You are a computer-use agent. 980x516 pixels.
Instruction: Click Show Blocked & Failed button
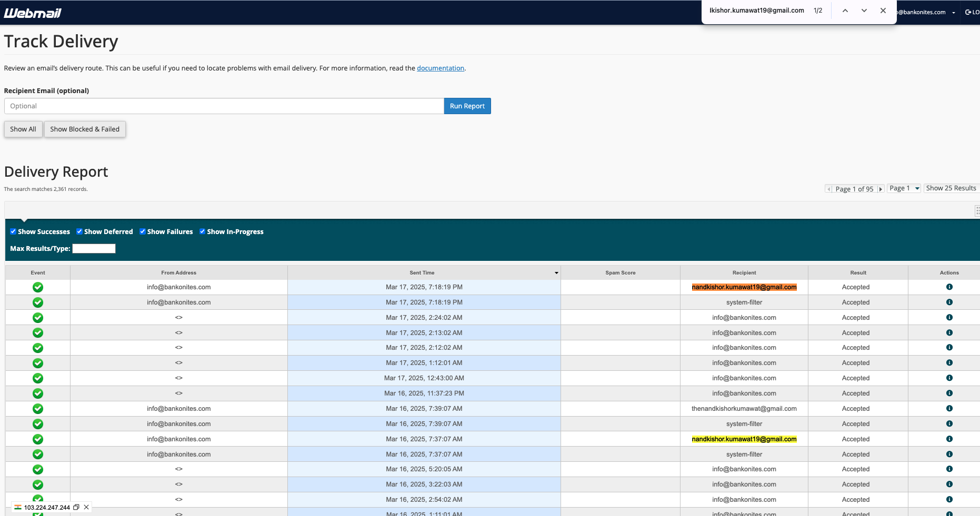pos(85,129)
